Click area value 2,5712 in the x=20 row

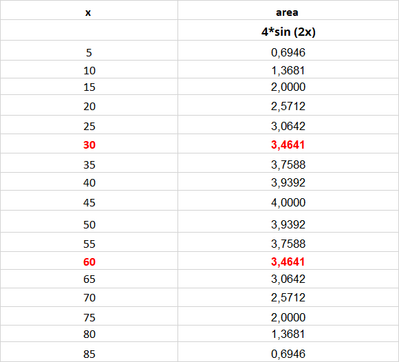pyautogui.click(x=288, y=105)
